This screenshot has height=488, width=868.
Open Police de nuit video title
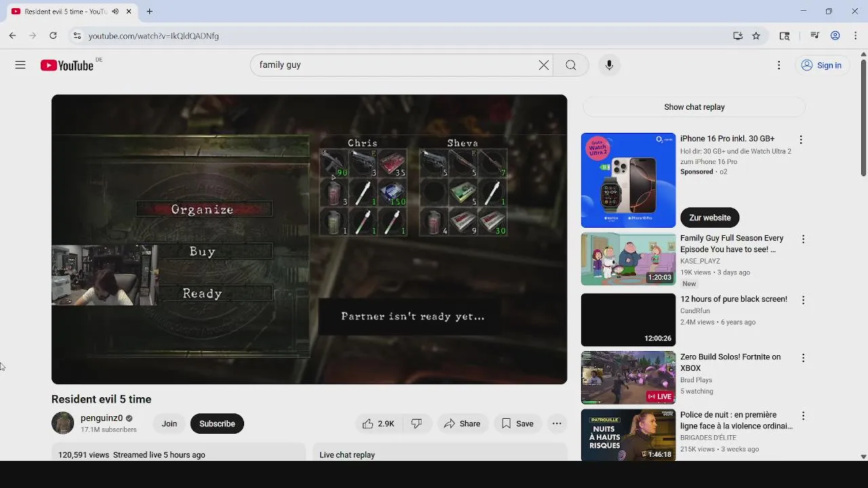[x=736, y=420]
